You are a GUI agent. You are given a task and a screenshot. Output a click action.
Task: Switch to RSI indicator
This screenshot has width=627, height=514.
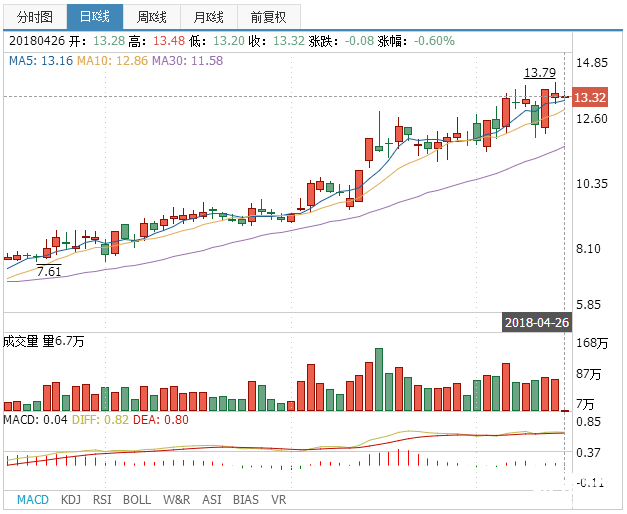point(102,500)
